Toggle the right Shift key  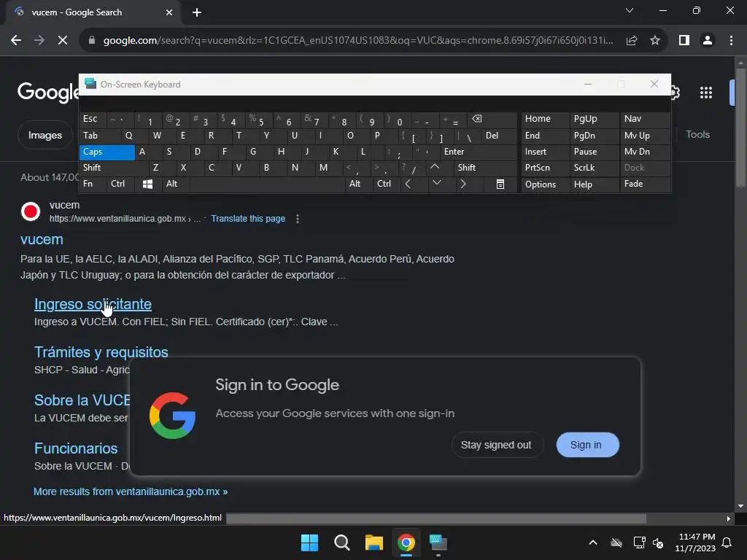(485, 168)
